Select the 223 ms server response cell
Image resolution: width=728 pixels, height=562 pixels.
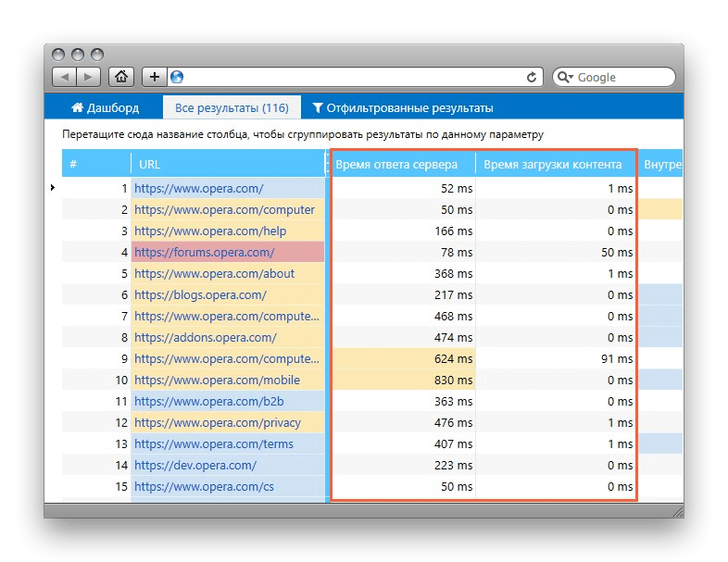coord(403,466)
